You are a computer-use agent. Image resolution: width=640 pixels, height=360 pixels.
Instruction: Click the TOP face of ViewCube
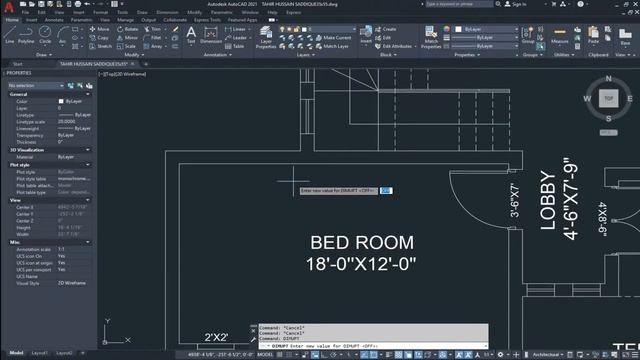(608, 98)
